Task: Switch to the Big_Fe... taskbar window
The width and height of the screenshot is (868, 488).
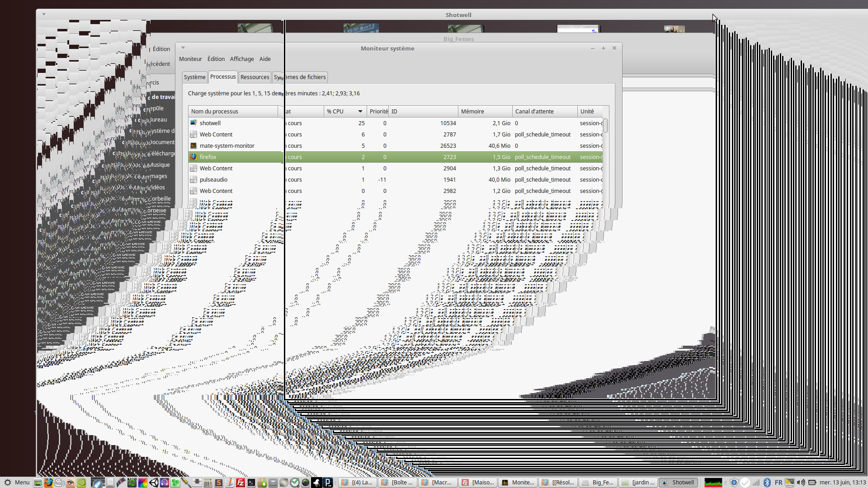Action: (598, 483)
